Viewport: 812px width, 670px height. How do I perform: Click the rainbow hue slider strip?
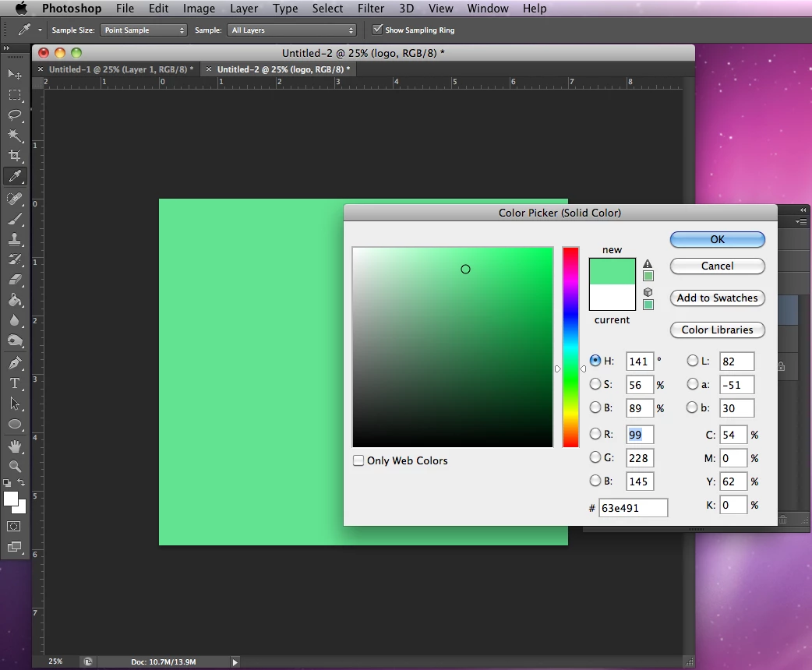tap(570, 347)
